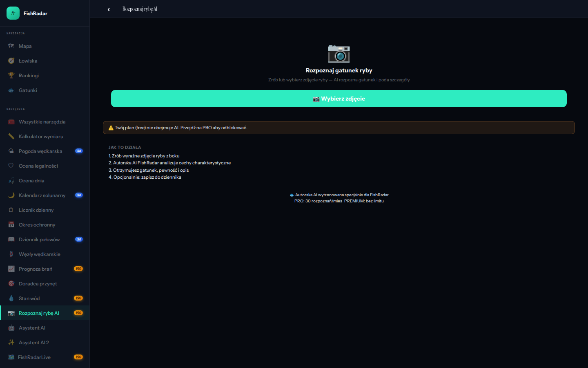Open FishRadarLive in the sidebar
Viewport: 588px width, 368px height.
(x=34, y=357)
